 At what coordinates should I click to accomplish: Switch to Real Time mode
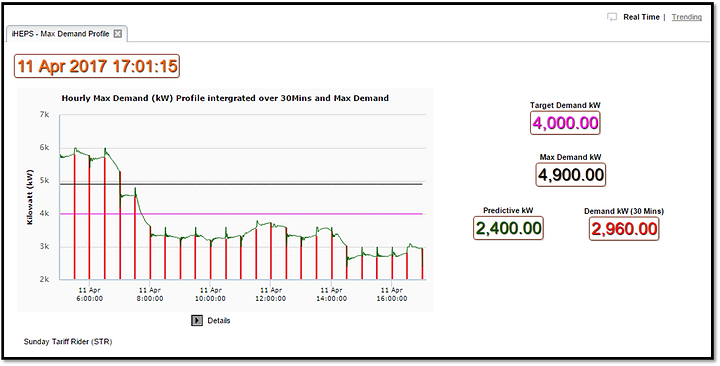point(641,17)
